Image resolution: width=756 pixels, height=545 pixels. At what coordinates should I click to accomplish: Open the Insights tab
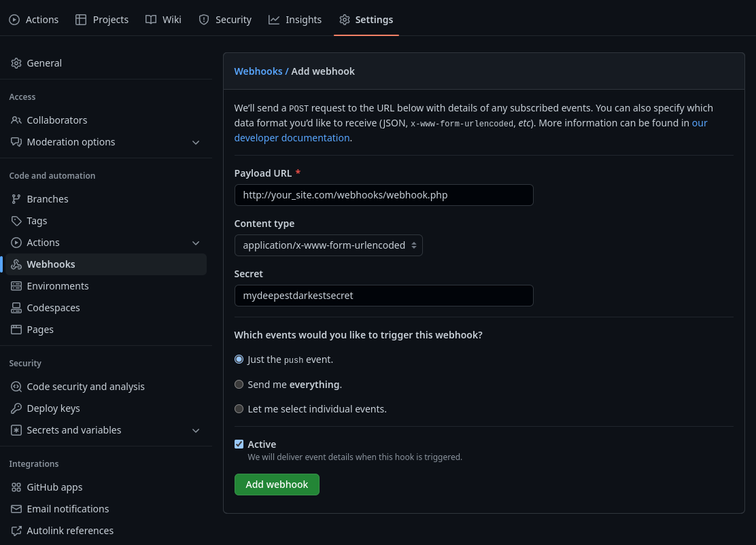[x=295, y=20]
